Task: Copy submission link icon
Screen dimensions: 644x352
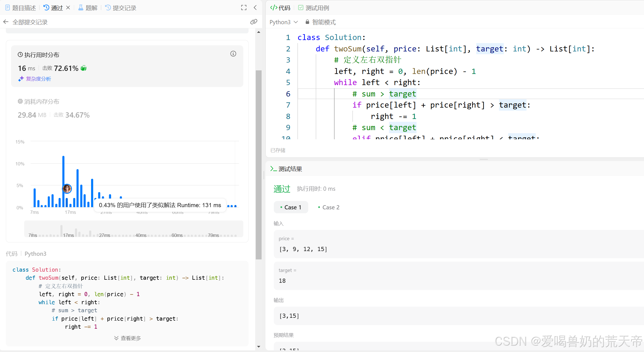Action: coord(254,22)
